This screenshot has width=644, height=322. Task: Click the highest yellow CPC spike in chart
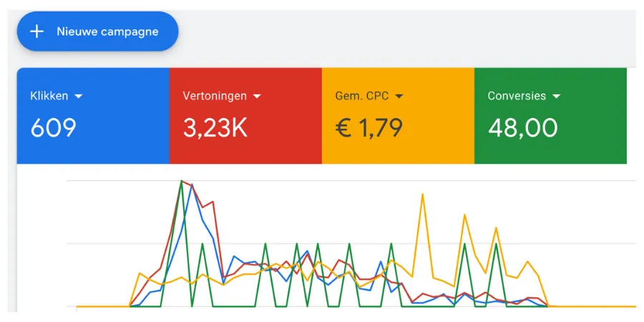(423, 195)
